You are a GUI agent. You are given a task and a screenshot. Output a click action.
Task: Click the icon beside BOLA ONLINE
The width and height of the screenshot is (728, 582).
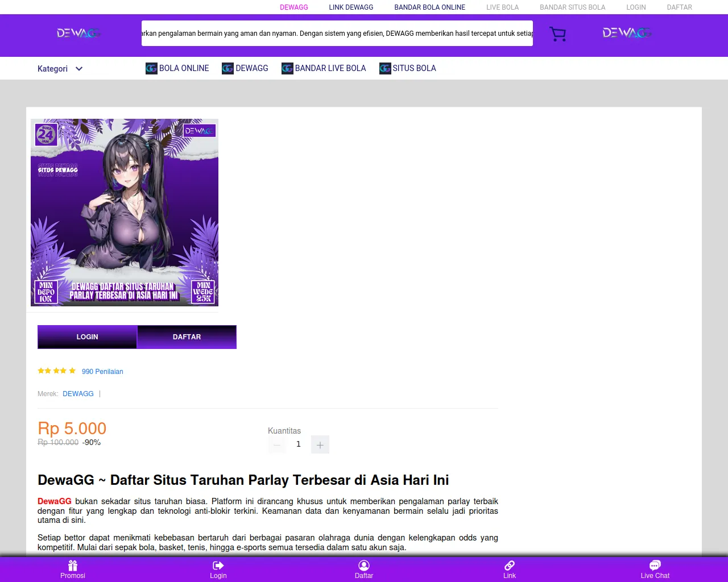[151, 68]
